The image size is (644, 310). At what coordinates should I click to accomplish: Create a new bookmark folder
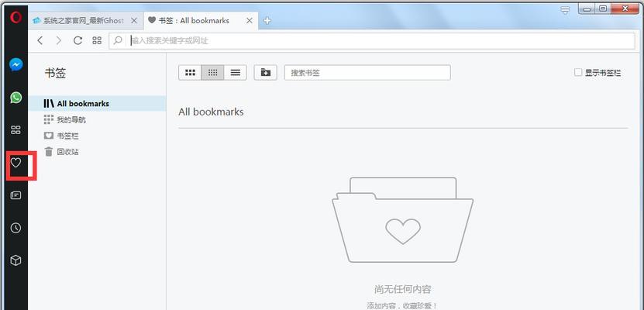click(266, 73)
